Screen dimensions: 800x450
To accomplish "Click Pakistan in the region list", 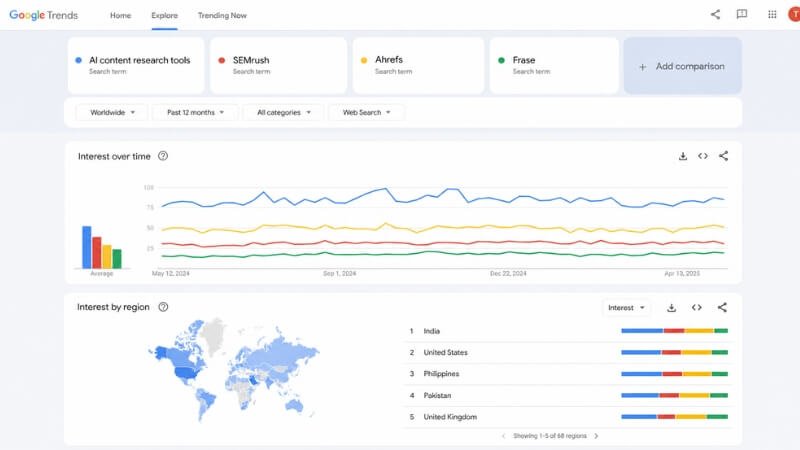I will pyautogui.click(x=437, y=395).
